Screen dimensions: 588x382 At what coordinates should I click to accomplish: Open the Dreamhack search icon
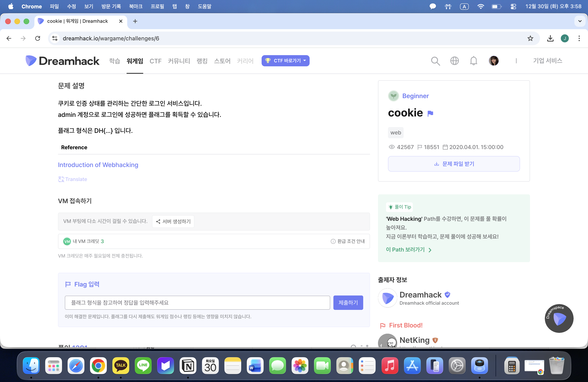tap(435, 61)
